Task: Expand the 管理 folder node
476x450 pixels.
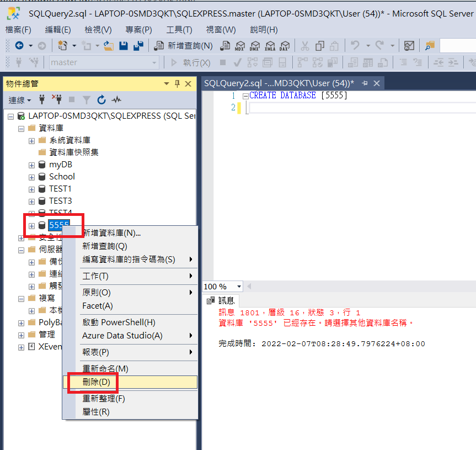Action: click(21, 335)
